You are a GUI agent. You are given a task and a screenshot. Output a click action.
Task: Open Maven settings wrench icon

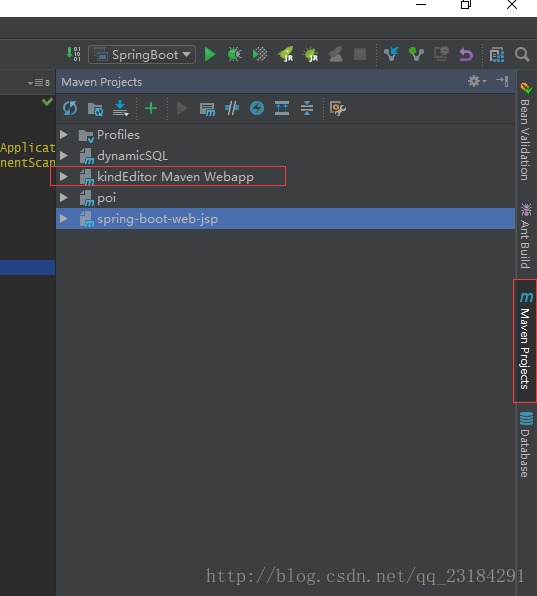point(337,109)
